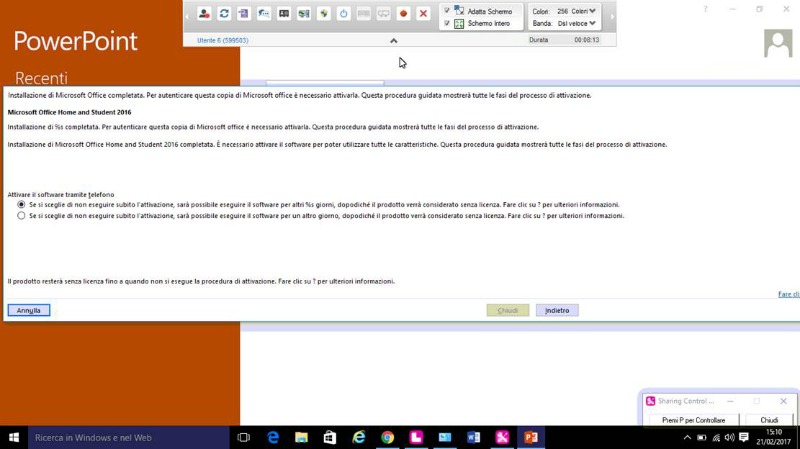Click 'Premi P per Controllare' button

[x=693, y=420]
